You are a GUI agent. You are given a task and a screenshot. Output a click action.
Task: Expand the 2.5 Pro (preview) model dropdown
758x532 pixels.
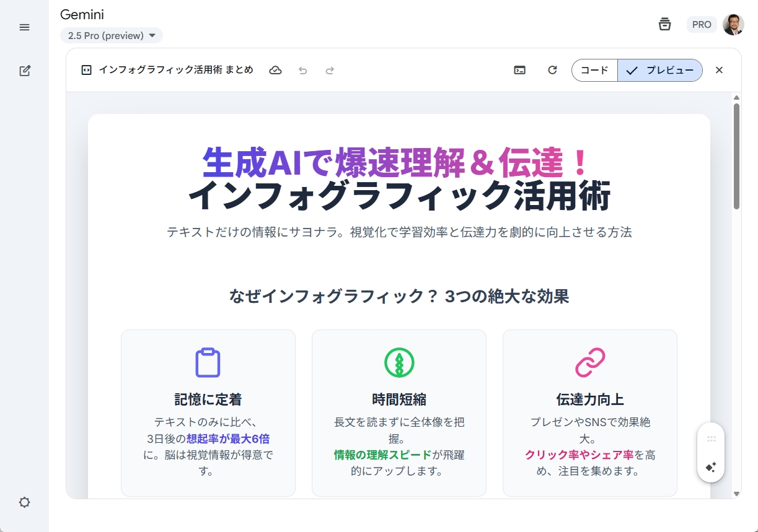point(112,36)
